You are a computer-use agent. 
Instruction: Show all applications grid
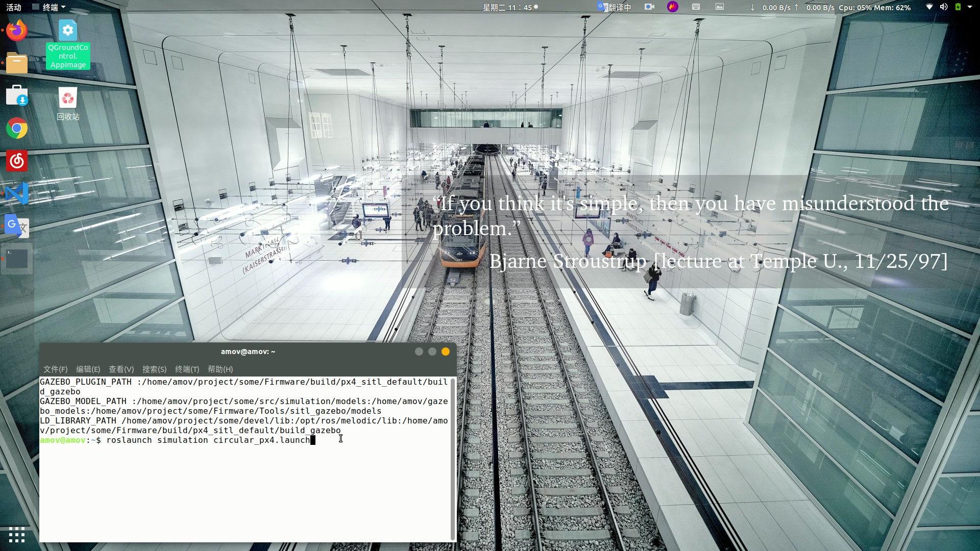[x=17, y=534]
